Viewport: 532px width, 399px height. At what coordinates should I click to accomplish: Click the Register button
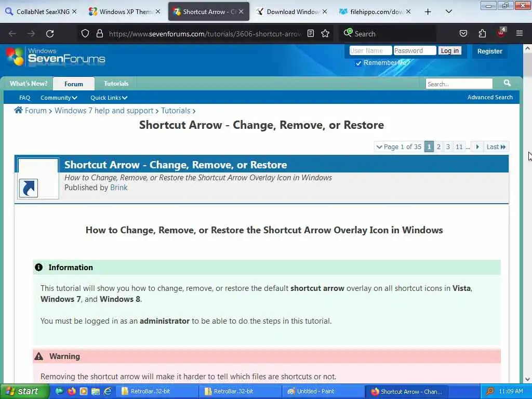click(489, 51)
